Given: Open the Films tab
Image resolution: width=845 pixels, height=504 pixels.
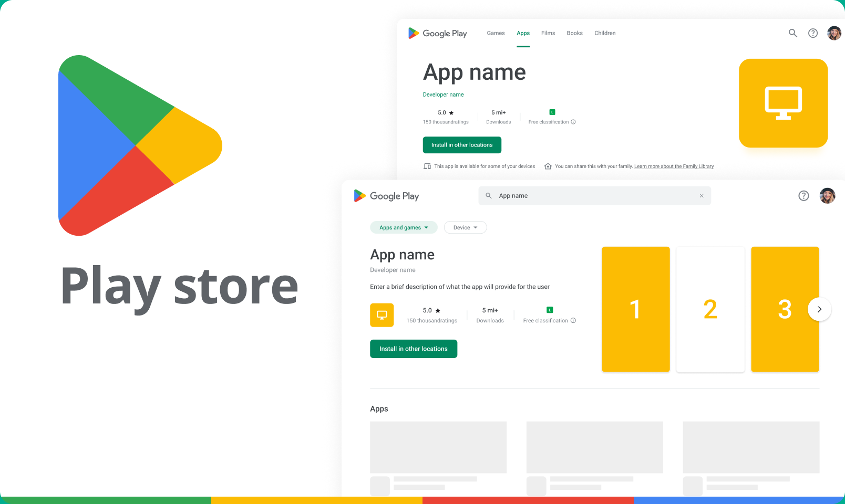Looking at the screenshot, I should tap(548, 33).
